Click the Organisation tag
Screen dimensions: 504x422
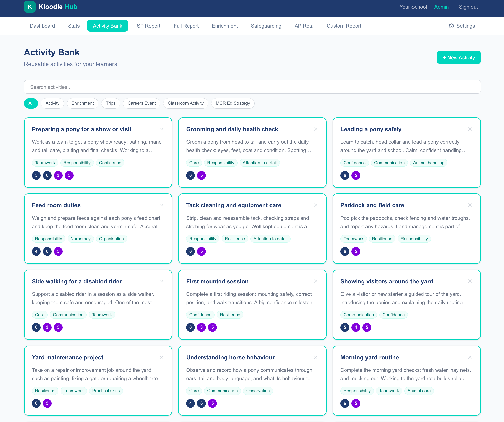tap(111, 239)
